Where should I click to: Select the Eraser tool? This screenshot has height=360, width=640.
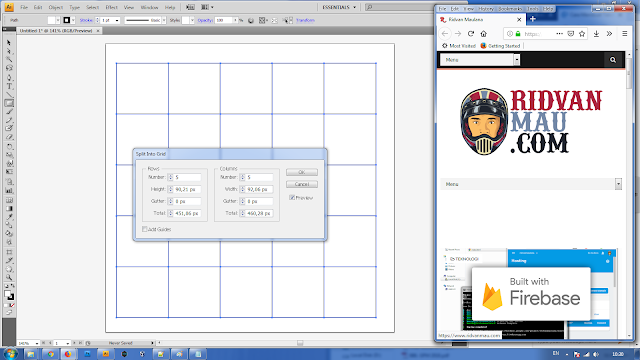pyautogui.click(x=9, y=138)
